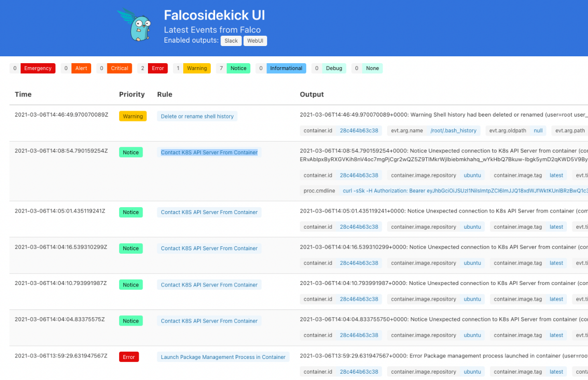Click container.id value in the 14:05:01 row
588x380 pixels.
(x=359, y=227)
